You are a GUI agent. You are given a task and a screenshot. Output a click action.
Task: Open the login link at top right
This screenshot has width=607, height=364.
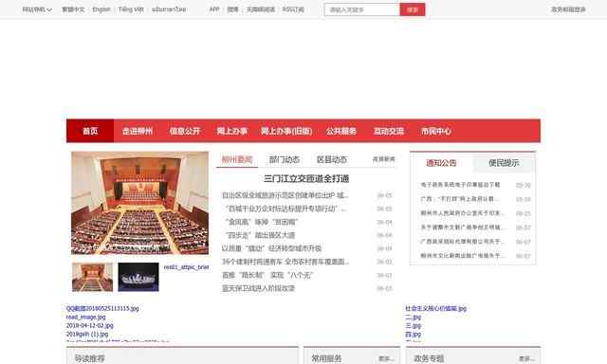coord(568,9)
